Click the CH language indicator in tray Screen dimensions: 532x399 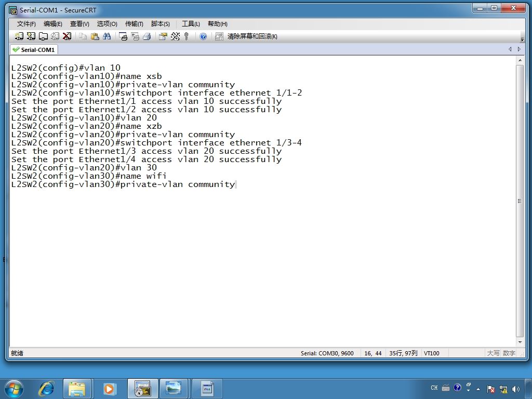point(434,388)
